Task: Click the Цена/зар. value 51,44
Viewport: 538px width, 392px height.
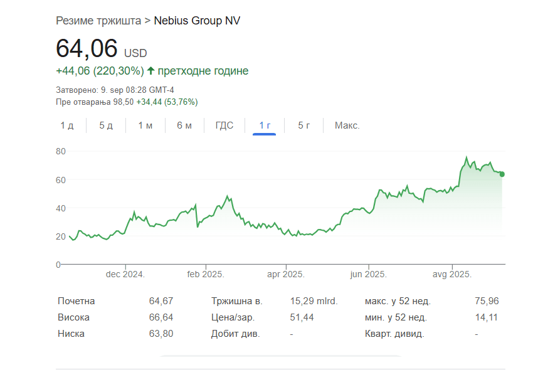Action: (x=302, y=317)
